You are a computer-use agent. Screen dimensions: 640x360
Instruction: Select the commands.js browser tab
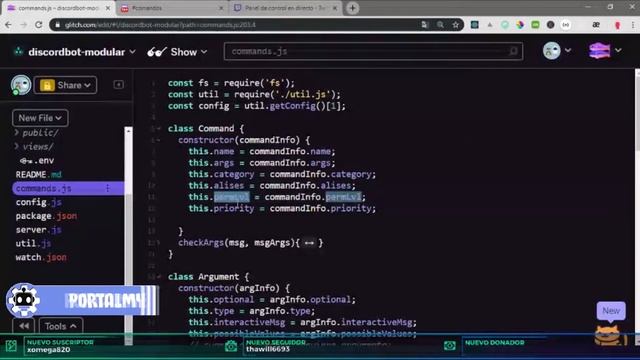57,8
